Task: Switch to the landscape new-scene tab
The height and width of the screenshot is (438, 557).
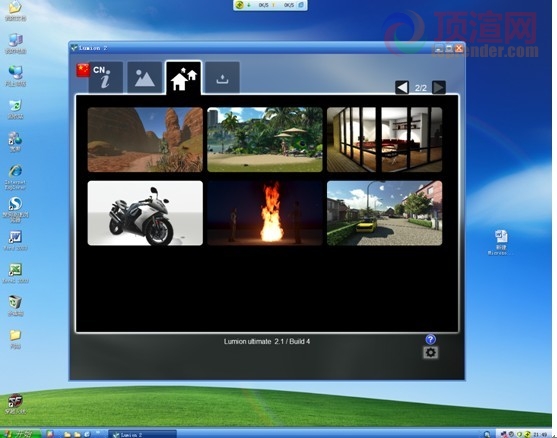Action: coord(145,77)
